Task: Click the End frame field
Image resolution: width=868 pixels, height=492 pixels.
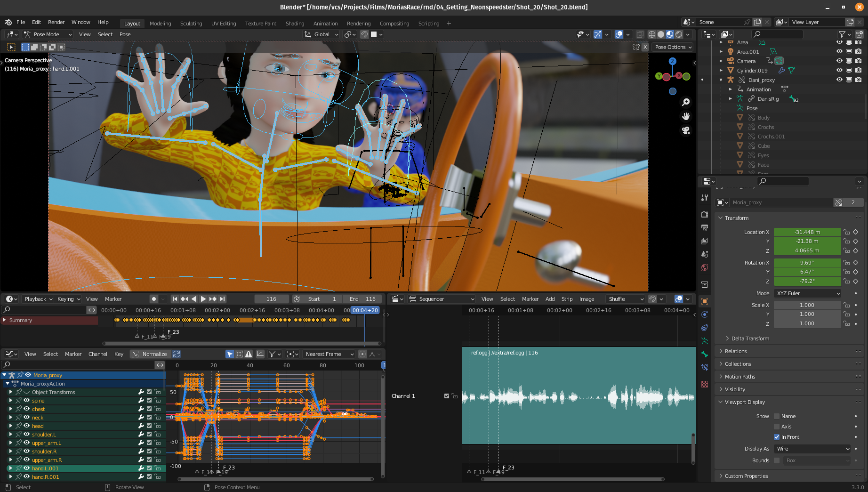Action: click(362, 299)
